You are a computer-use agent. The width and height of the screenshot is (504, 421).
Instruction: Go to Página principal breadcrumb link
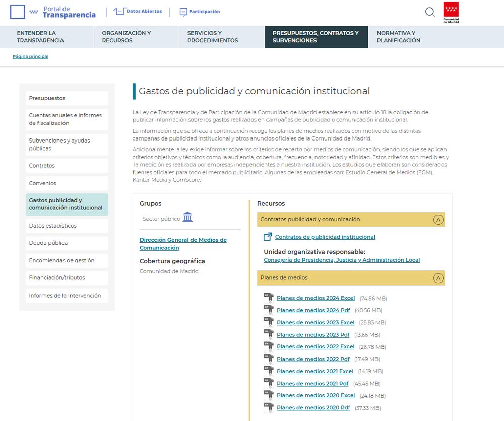click(31, 56)
